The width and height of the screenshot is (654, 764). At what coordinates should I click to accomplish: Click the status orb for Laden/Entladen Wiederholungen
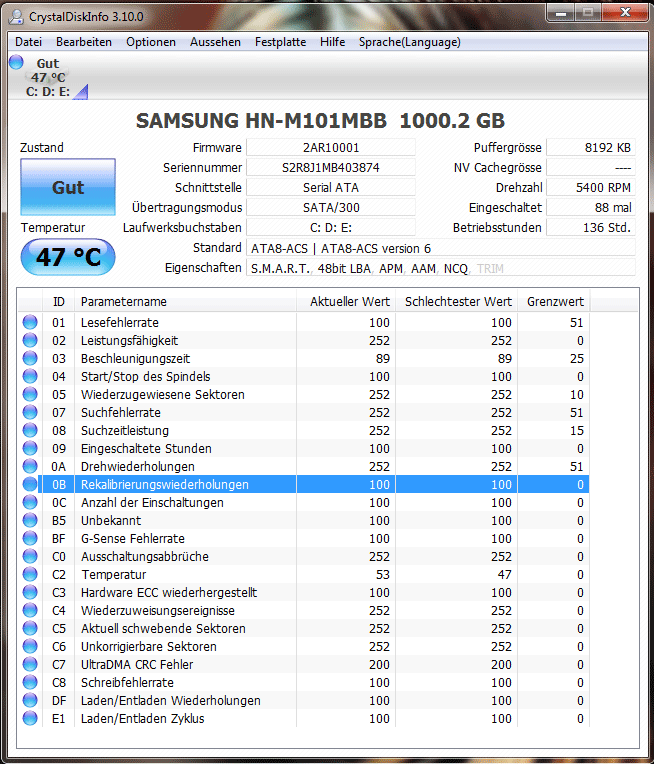point(30,701)
